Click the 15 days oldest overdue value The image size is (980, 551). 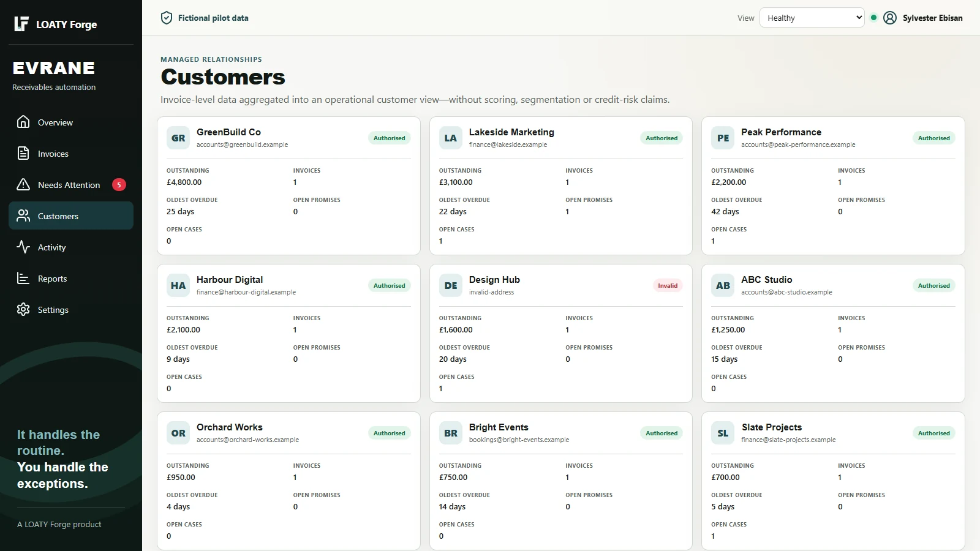[x=724, y=359]
